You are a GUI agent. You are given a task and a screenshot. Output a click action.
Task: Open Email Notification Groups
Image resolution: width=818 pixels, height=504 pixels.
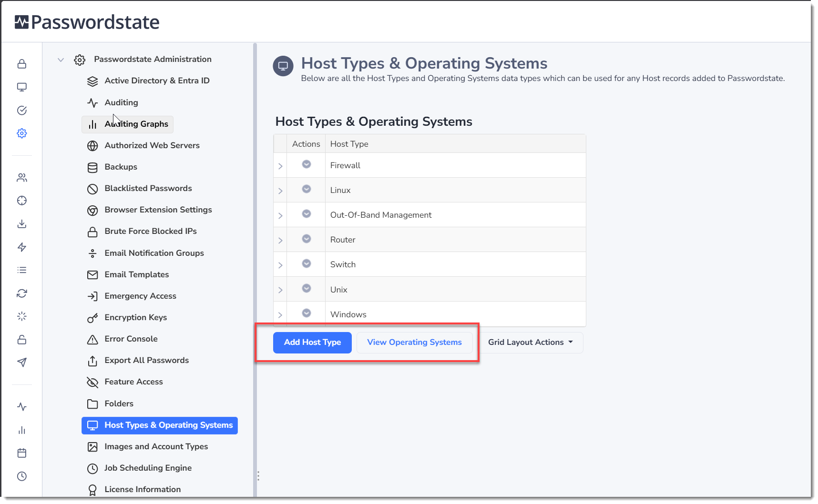coord(145,253)
